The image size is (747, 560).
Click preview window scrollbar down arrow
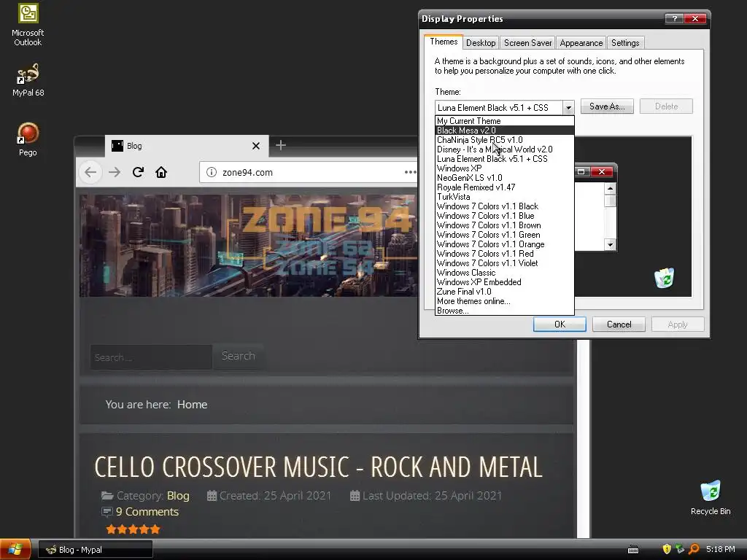611,245
